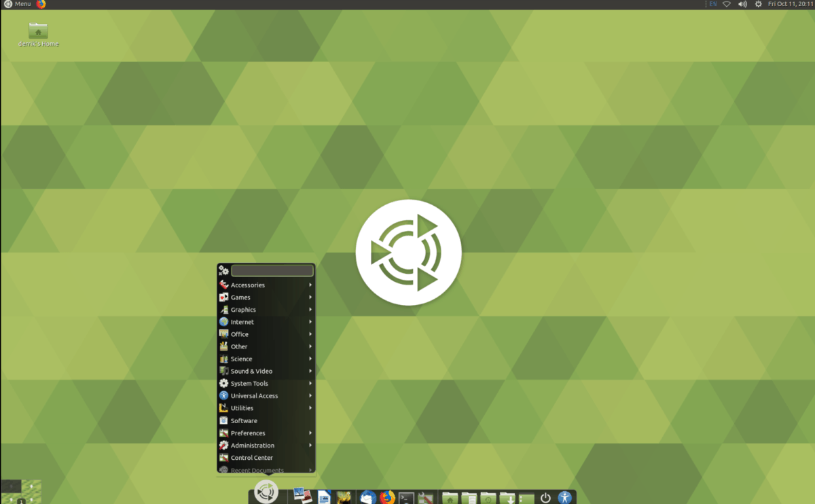815x504 pixels.
Task: Open derrik's Home desktop folder
Action: (38, 35)
